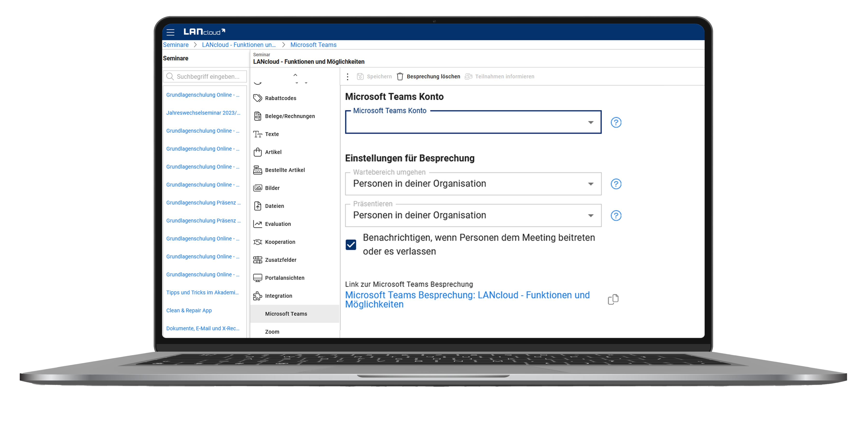Click the Evaluation chart icon

(257, 224)
